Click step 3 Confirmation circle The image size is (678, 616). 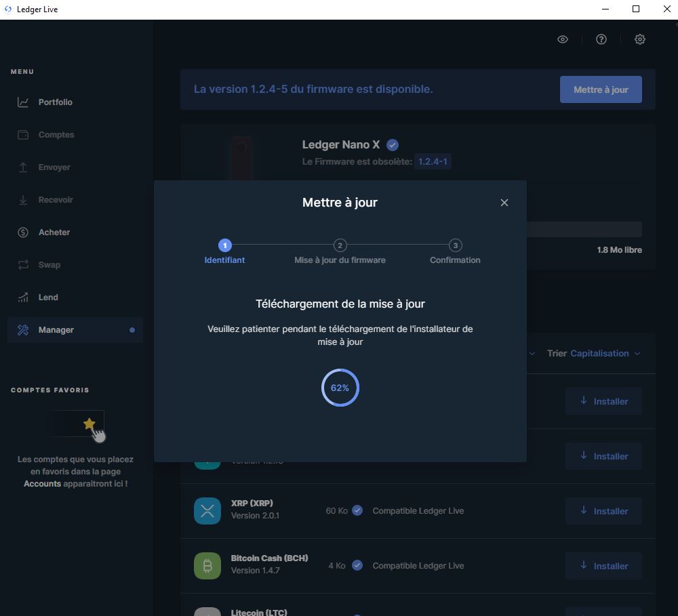(456, 245)
